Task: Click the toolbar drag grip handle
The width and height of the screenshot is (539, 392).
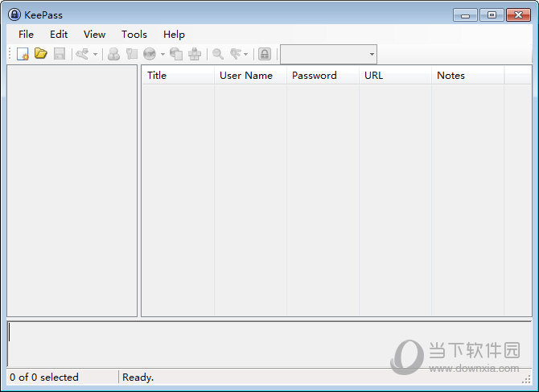Action: tap(10, 54)
